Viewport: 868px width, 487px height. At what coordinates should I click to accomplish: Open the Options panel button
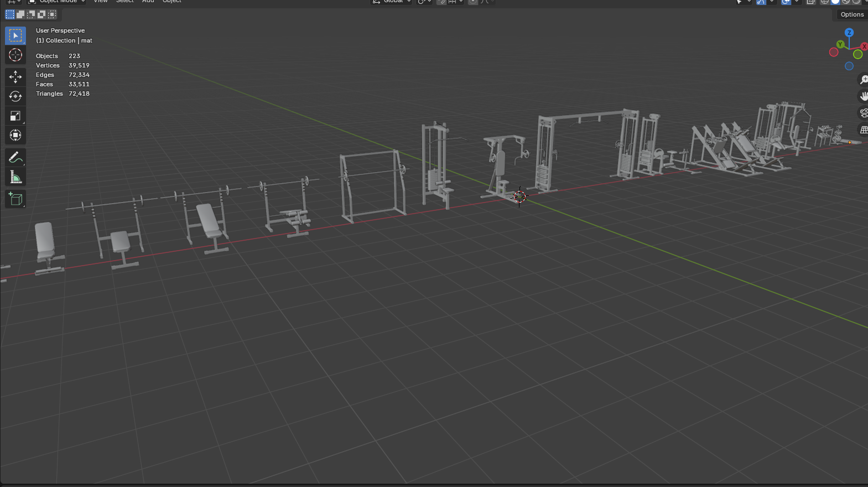[852, 15]
